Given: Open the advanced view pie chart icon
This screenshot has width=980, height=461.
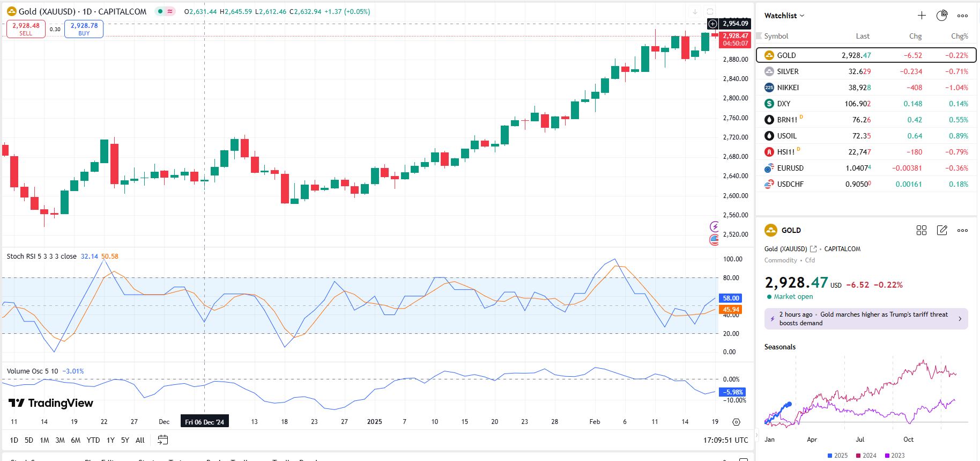Looking at the screenshot, I should click(x=942, y=16).
